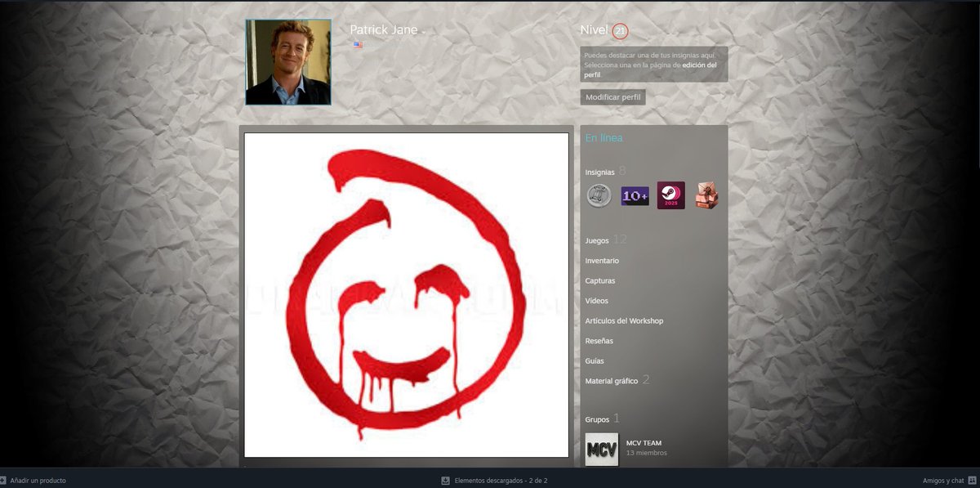The height and width of the screenshot is (488, 980).
Task: Click the 13 miembros text
Action: [x=647, y=453]
